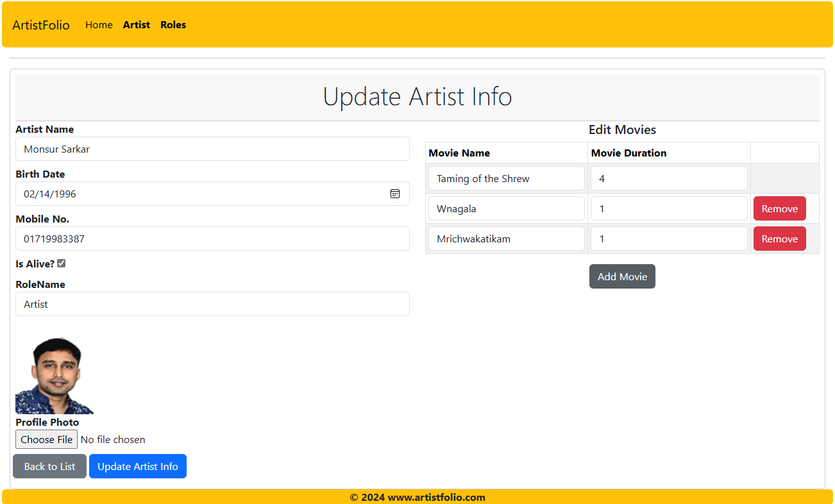Click the Add Movie button
Viewport: 835px width, 504px height.
click(622, 276)
